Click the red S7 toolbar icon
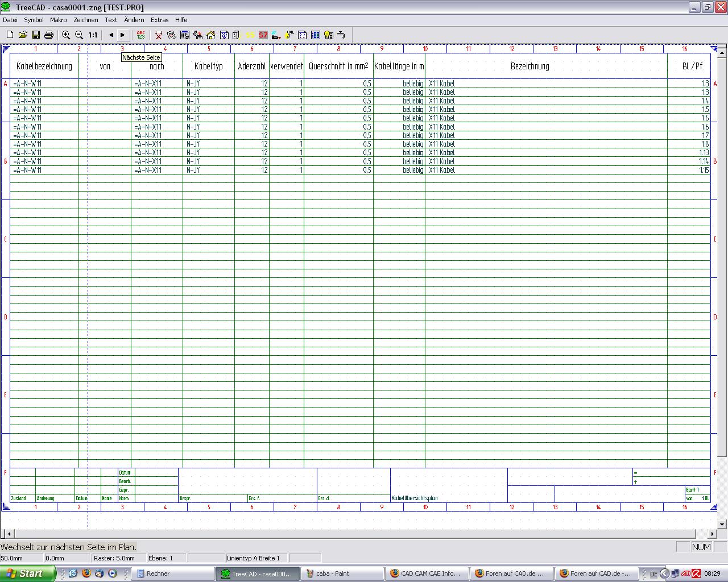728x582 pixels. tap(263, 35)
